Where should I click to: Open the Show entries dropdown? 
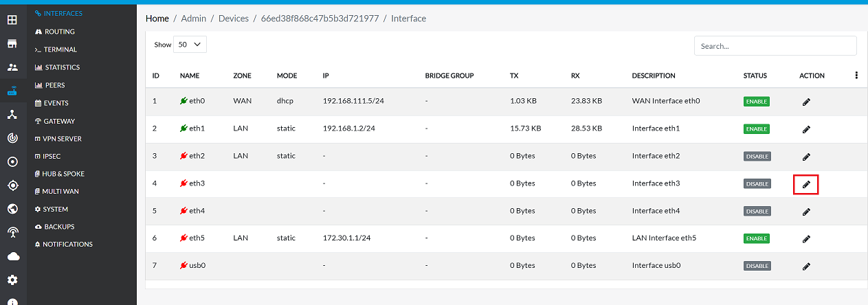coord(190,44)
